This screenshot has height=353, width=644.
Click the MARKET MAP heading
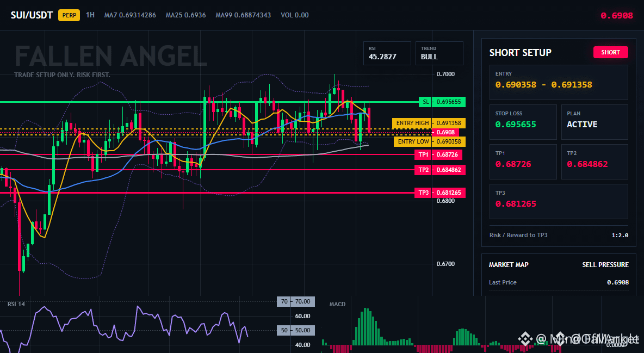pos(509,265)
